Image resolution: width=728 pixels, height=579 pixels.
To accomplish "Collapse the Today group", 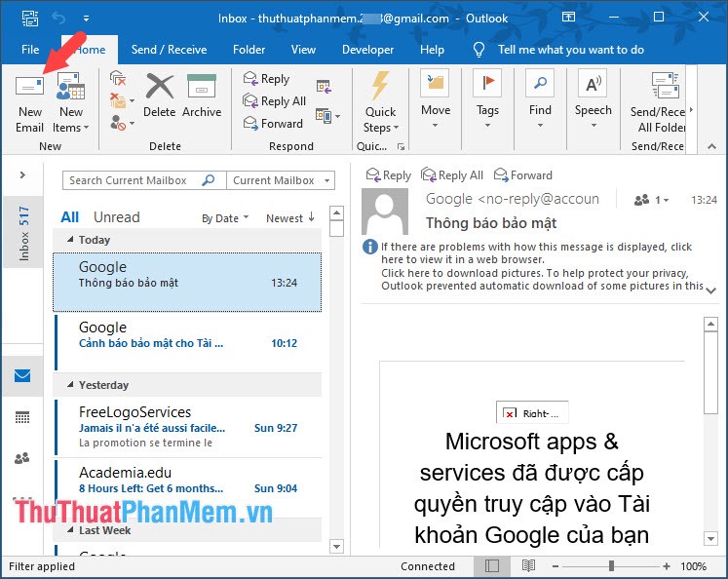I will tap(70, 240).
